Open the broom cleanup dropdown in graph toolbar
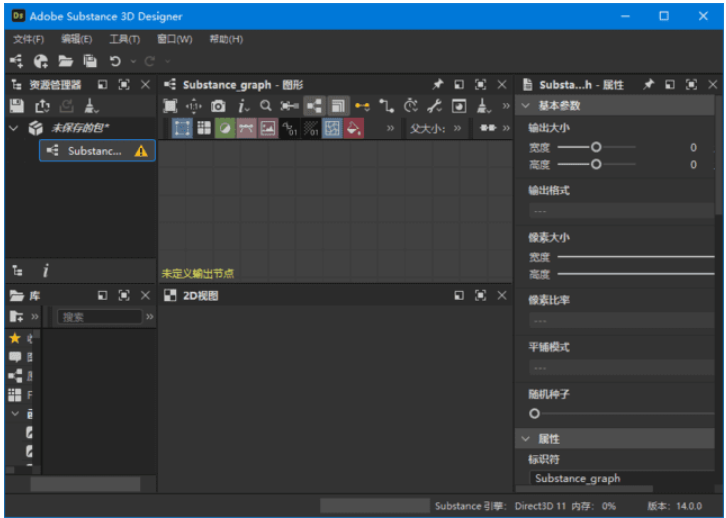This screenshot has height=518, width=726. [x=483, y=106]
